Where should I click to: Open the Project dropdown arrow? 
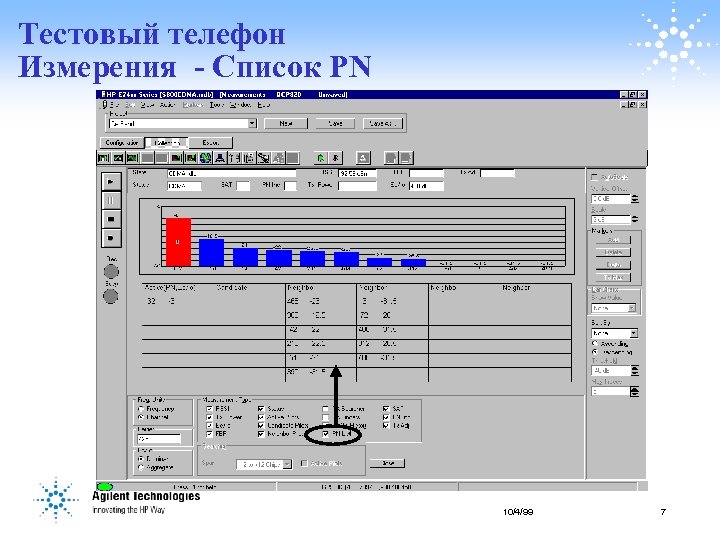252,124
